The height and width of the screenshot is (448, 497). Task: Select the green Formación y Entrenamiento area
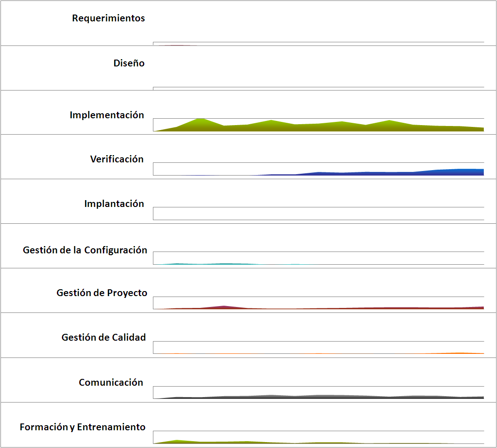pos(177,442)
